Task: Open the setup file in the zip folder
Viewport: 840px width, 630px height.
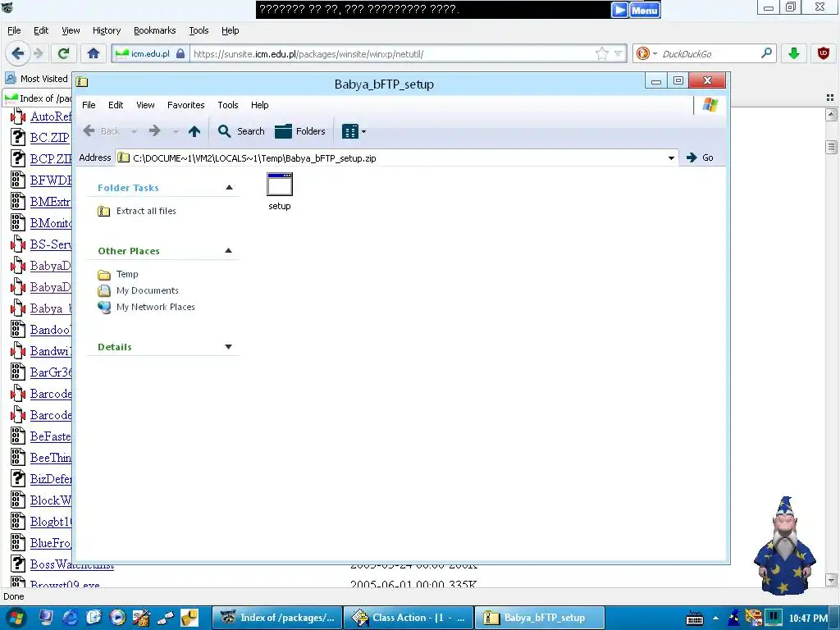Action: [x=280, y=191]
